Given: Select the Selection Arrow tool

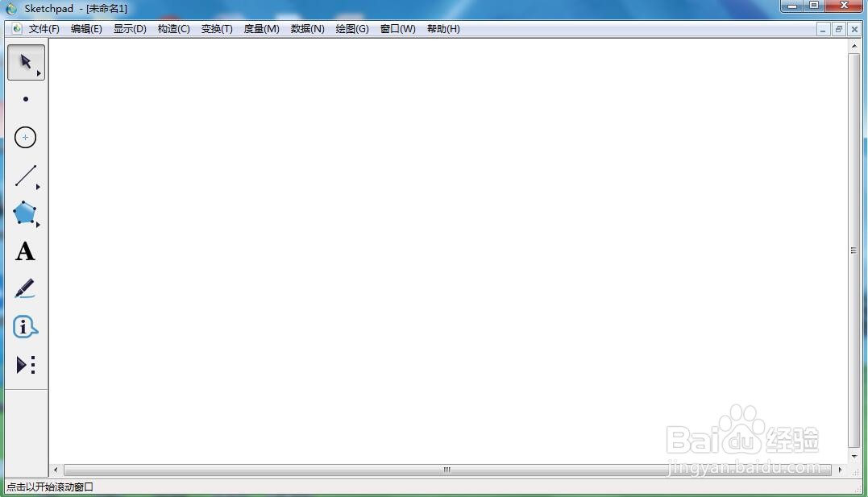Looking at the screenshot, I should (26, 62).
